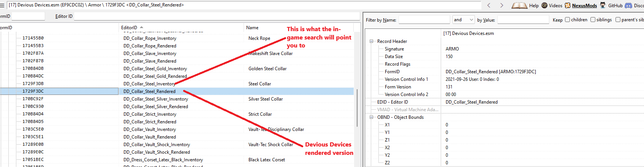The height and width of the screenshot is (167, 644).
Task: Select the DD_Collar_Strict_Rendered row
Action: 177,122
